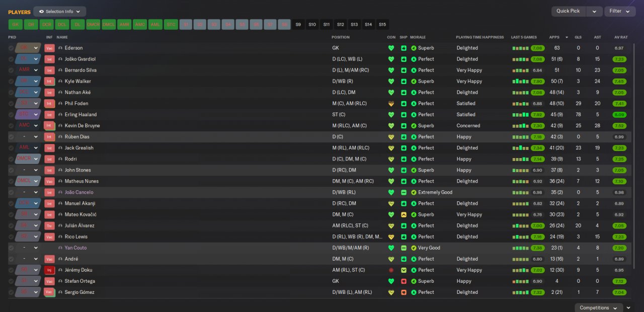The image size is (644, 312).
Task: Click Yan Couto's Very Good morale icon
Action: 414,248
